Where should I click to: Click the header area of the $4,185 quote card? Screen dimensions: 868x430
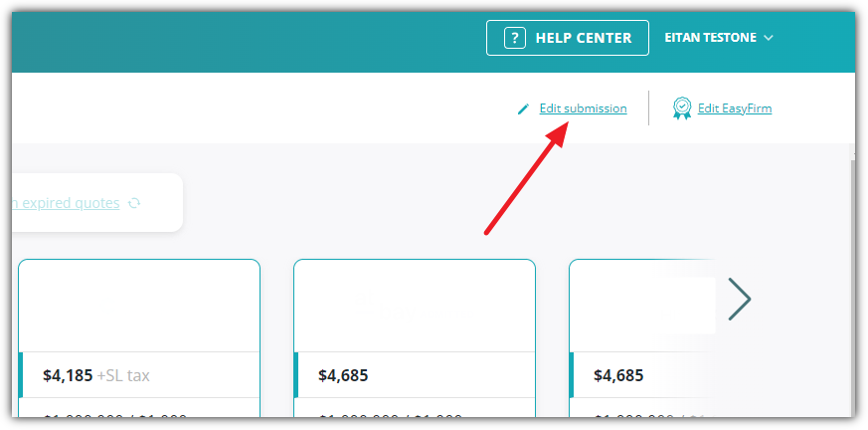pyautogui.click(x=139, y=306)
